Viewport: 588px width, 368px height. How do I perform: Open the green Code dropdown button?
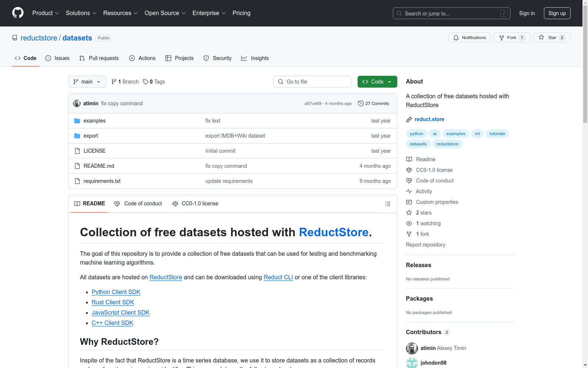(x=377, y=82)
